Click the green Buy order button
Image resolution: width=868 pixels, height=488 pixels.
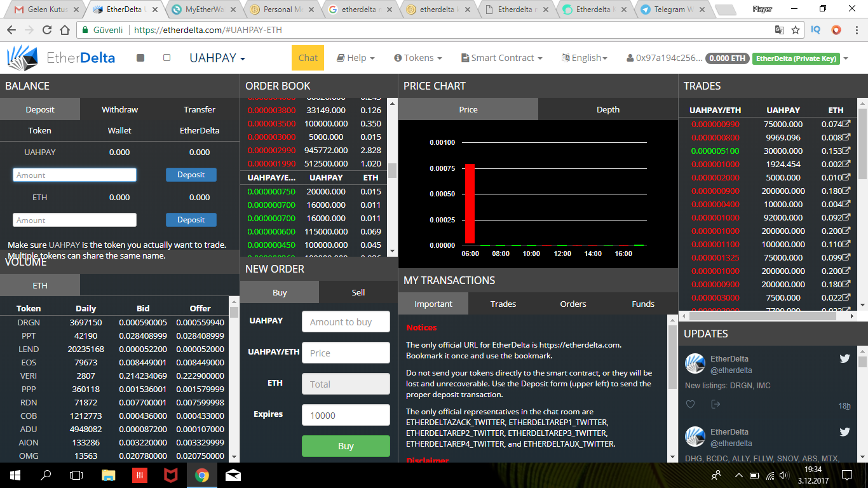click(346, 446)
